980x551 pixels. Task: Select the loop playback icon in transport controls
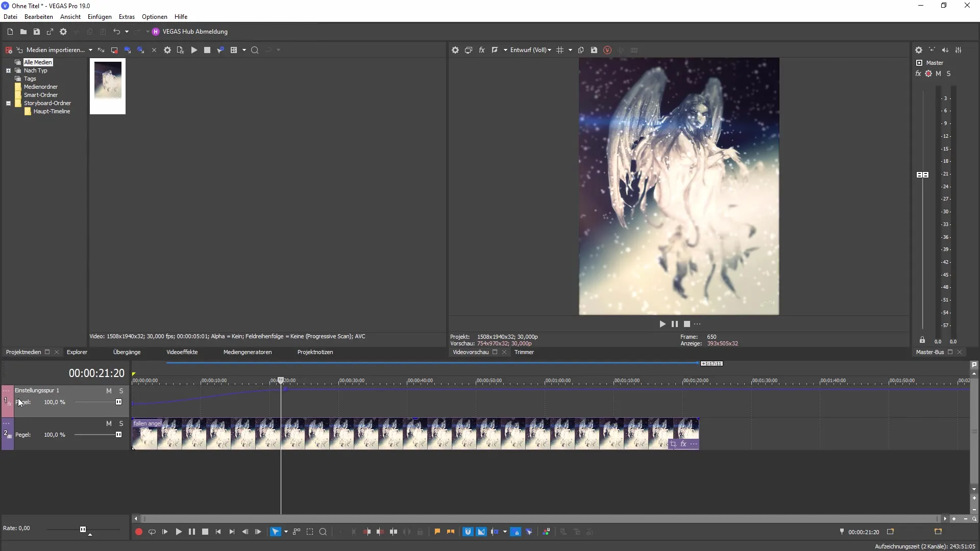[152, 532]
